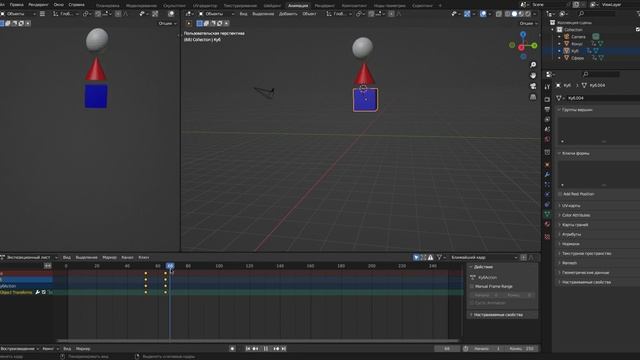Viewport: 640px width, 360px height.
Task: Click the filter funnel icon in dope sheet
Action: [x=439, y=257]
